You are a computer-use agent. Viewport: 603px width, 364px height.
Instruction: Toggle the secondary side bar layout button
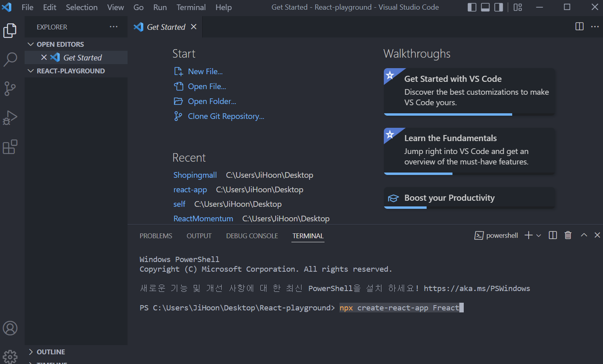pos(499,7)
